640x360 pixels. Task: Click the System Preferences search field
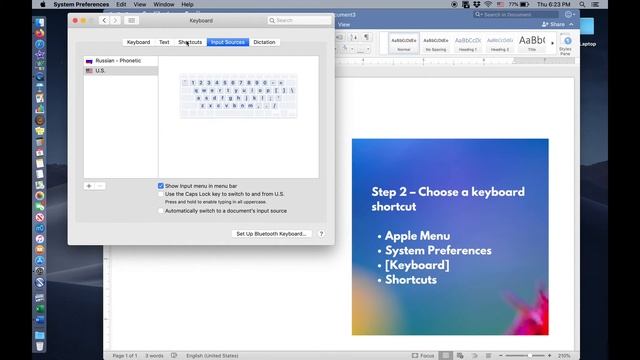[x=299, y=20]
